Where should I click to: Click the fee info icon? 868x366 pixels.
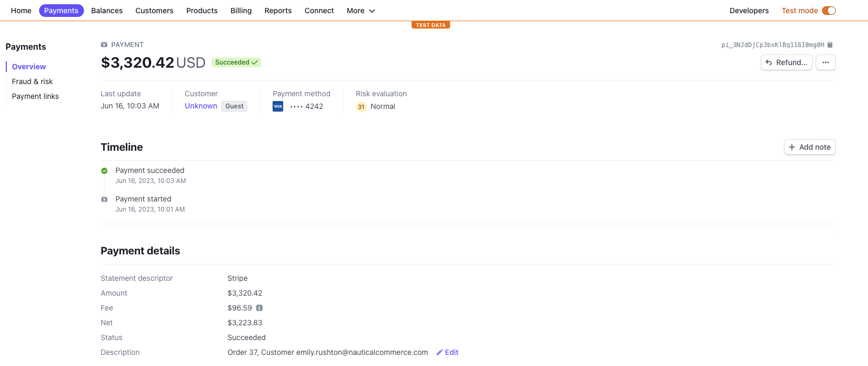pyautogui.click(x=259, y=308)
